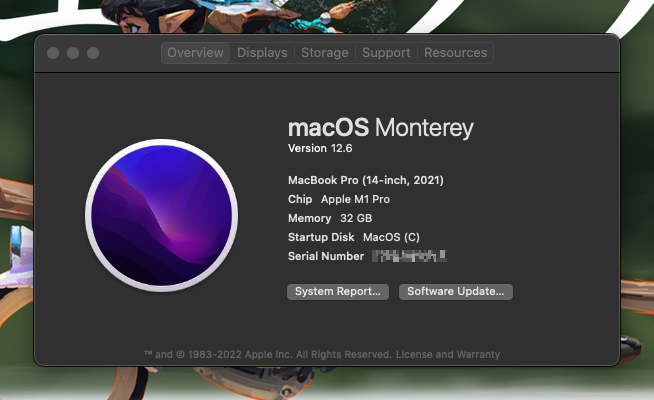The height and width of the screenshot is (400, 654).
Task: Click the 32 GB memory value
Action: coord(356,218)
